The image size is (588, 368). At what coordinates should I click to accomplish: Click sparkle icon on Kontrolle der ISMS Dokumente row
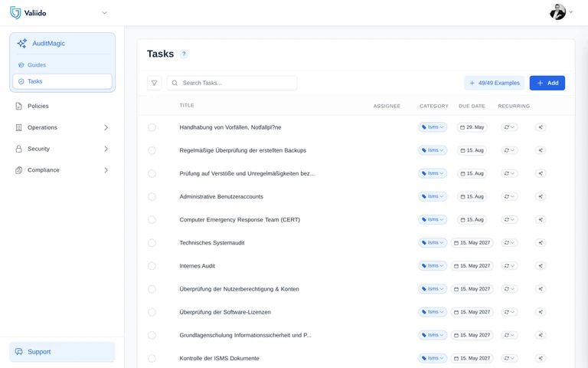click(541, 358)
